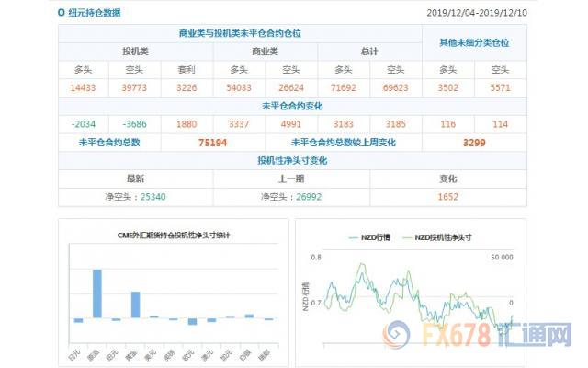Click the change value 1880
This screenshot has width=588, height=368.
(x=187, y=124)
